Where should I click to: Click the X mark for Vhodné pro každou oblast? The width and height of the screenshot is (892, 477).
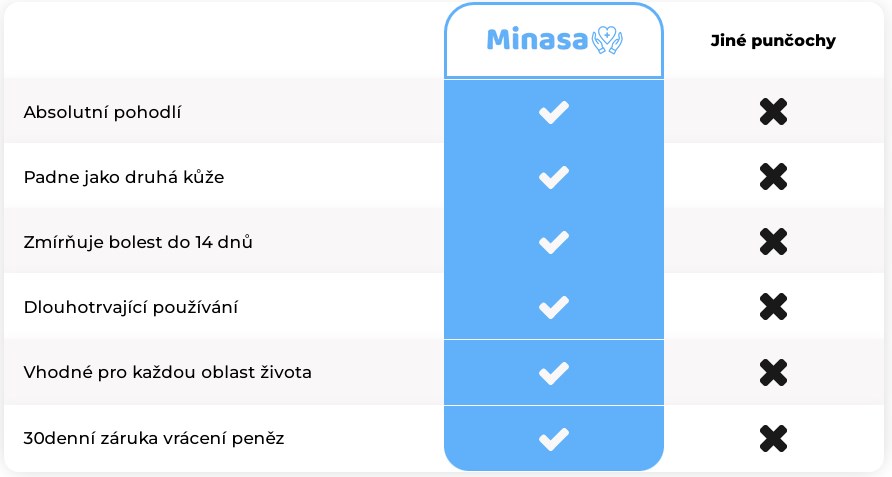pyautogui.click(x=773, y=373)
